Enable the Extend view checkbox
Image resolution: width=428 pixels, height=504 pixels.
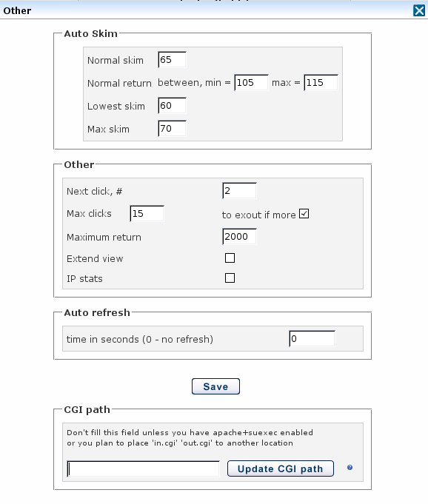click(230, 258)
